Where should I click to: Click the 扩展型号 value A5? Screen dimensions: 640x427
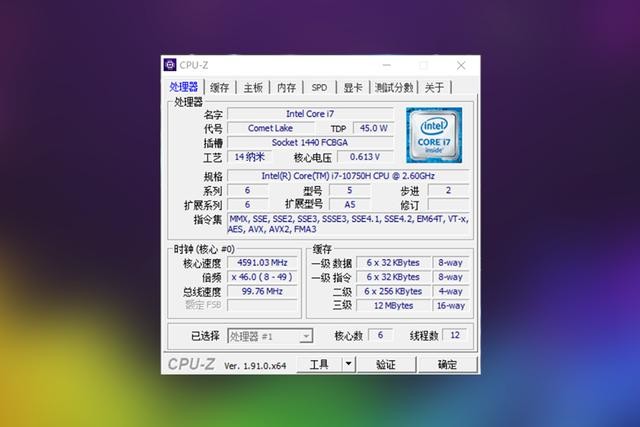[x=350, y=205]
